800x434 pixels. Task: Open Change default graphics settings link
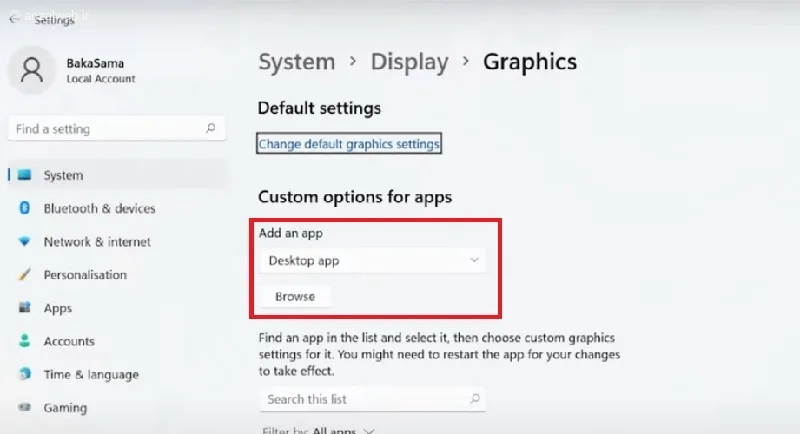coord(349,144)
